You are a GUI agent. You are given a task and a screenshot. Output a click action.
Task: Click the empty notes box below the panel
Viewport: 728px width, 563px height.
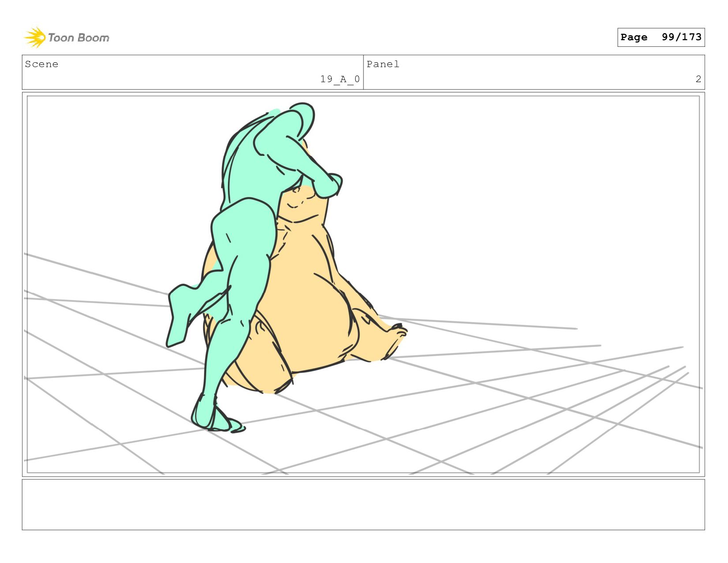click(363, 505)
